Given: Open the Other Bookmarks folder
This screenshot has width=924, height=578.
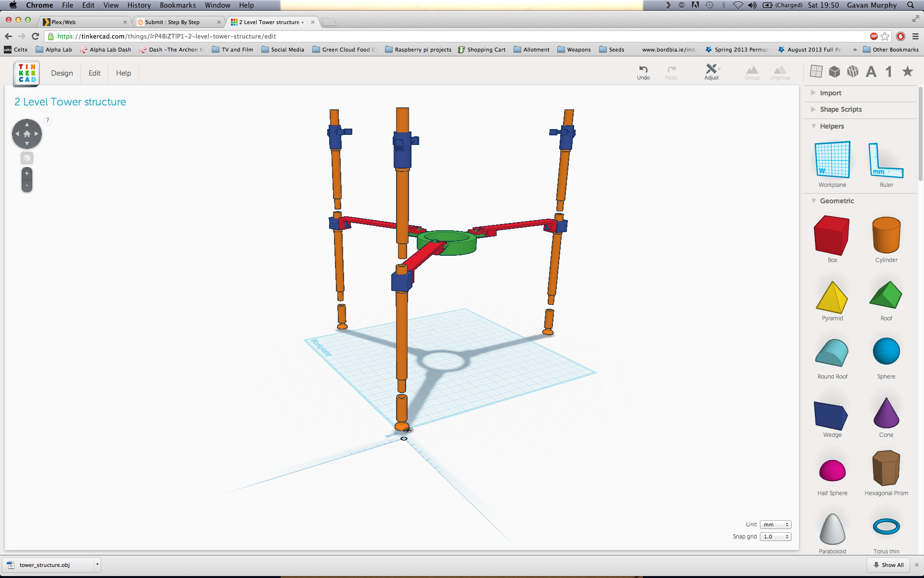Looking at the screenshot, I should click(891, 50).
